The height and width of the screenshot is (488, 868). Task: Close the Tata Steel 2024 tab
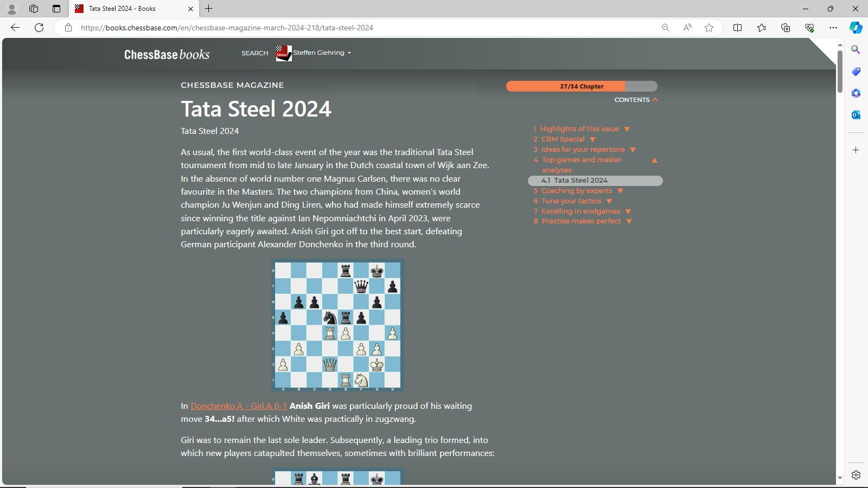[190, 9]
